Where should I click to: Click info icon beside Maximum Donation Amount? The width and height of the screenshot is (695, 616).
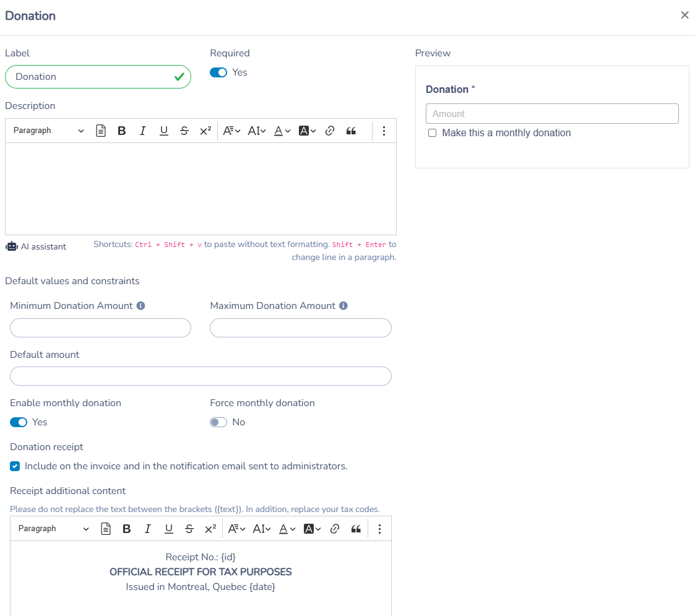point(343,306)
